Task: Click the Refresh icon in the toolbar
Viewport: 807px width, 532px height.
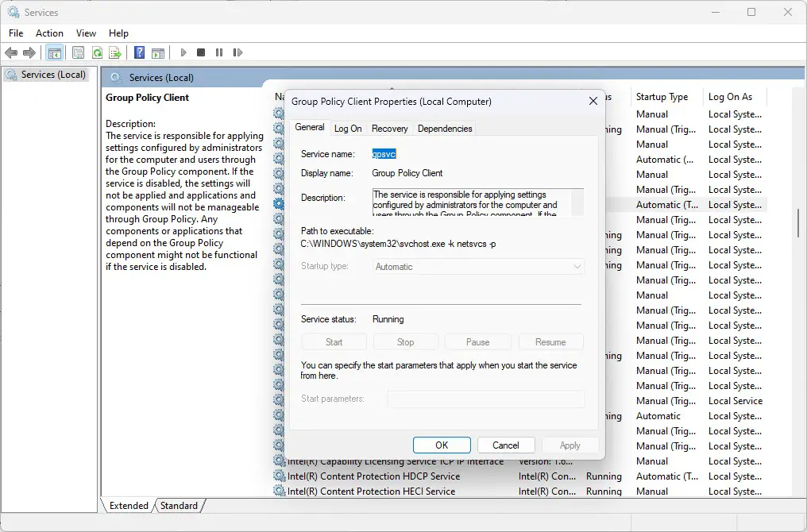Action: click(x=97, y=52)
